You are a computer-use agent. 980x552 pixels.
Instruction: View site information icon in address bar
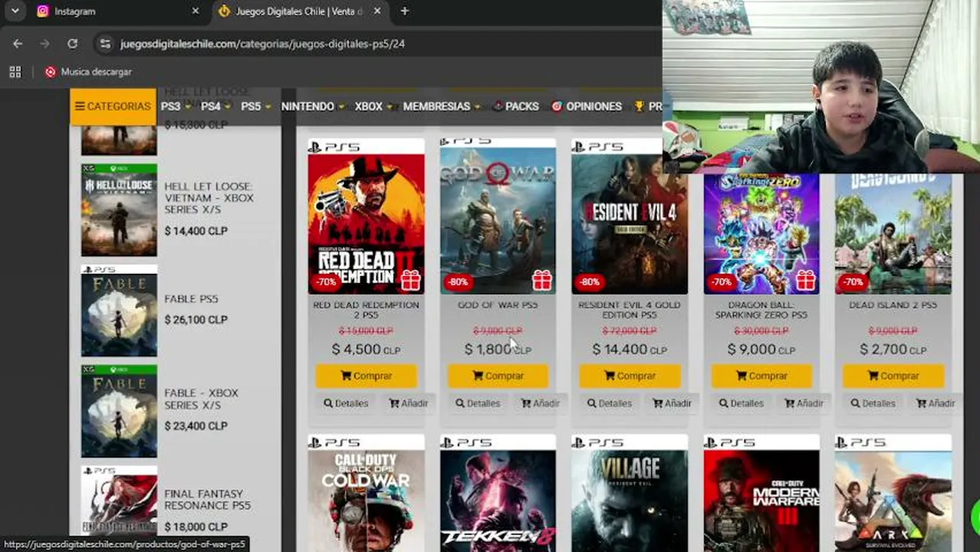point(106,44)
